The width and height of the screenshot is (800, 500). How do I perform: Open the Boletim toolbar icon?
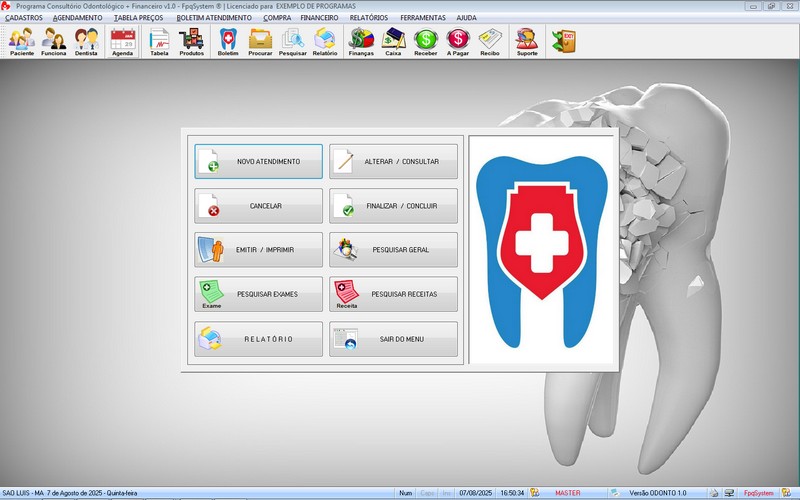[x=228, y=42]
